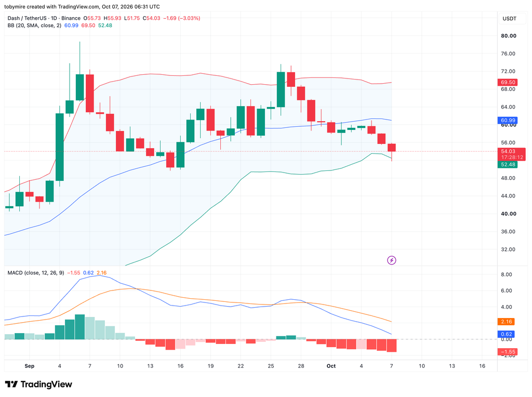Click the 16 date before 19 on time axis

[x=180, y=366]
